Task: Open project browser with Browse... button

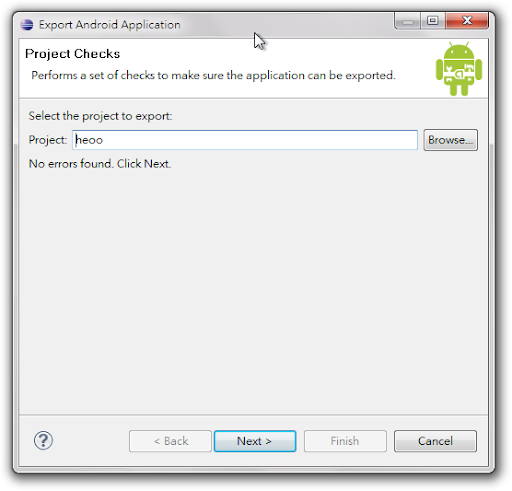Action: pyautogui.click(x=450, y=140)
